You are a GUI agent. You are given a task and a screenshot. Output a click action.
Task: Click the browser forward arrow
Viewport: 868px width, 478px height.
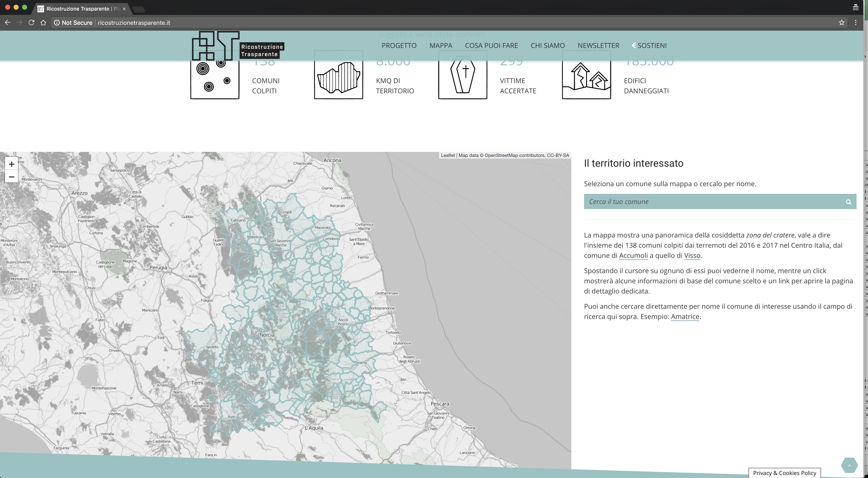[x=19, y=23]
